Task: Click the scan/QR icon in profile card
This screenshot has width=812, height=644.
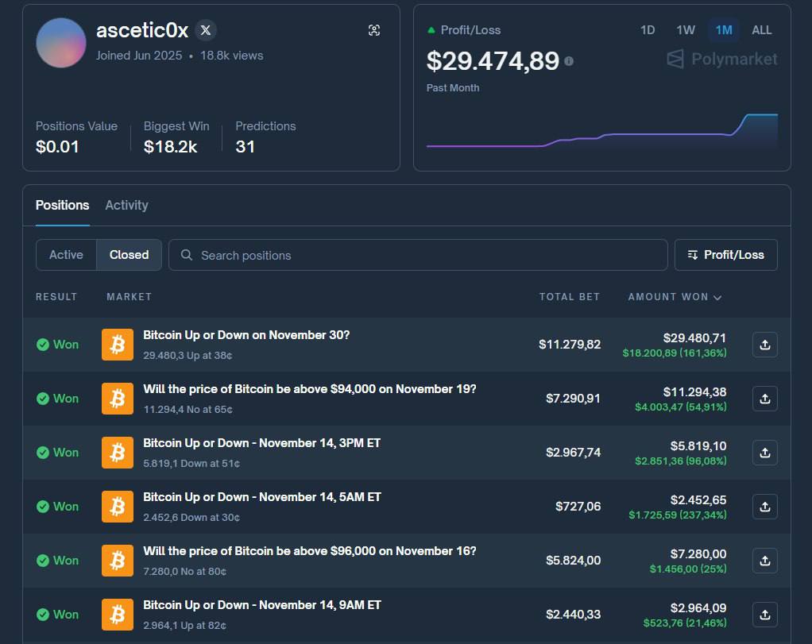Action: (374, 30)
